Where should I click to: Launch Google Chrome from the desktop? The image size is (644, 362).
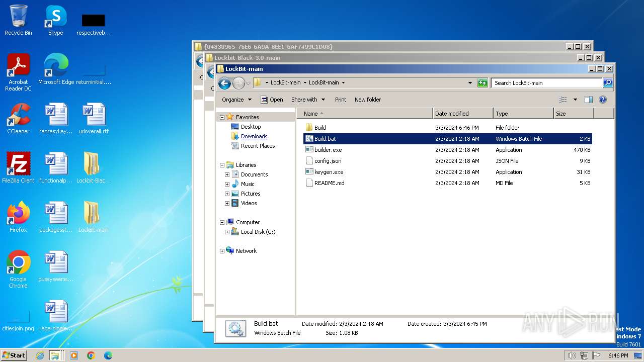coord(18,269)
